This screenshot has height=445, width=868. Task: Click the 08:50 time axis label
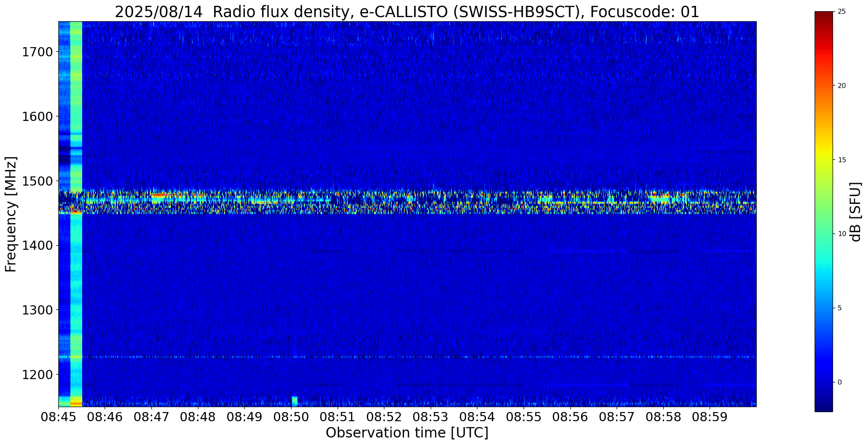[291, 416]
